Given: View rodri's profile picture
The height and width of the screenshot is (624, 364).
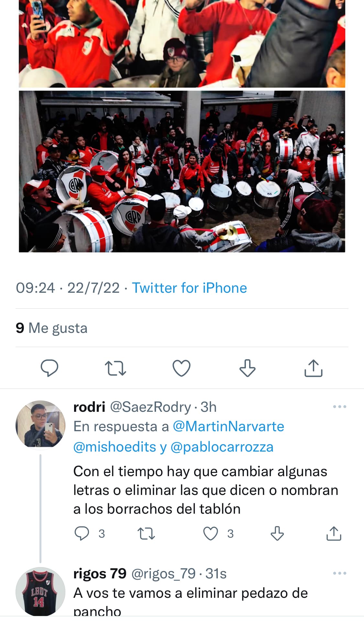Looking at the screenshot, I should pos(40,425).
